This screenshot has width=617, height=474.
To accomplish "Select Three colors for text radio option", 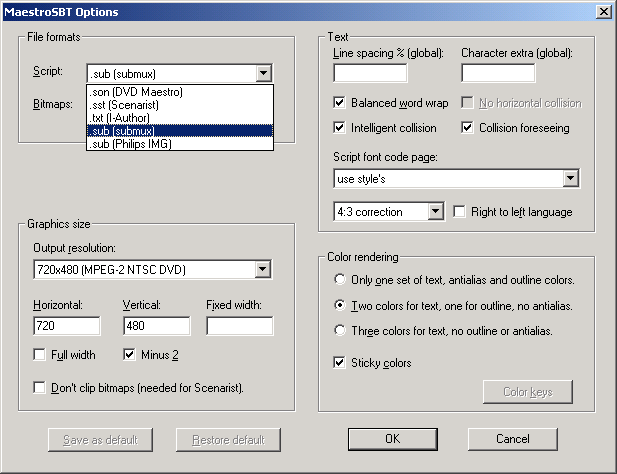I will pyautogui.click(x=342, y=331).
